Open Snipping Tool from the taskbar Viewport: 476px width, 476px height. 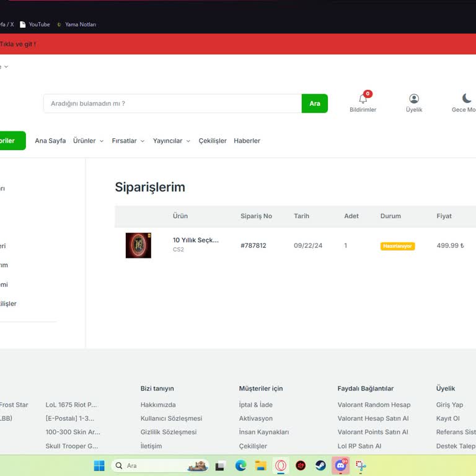[361, 465]
